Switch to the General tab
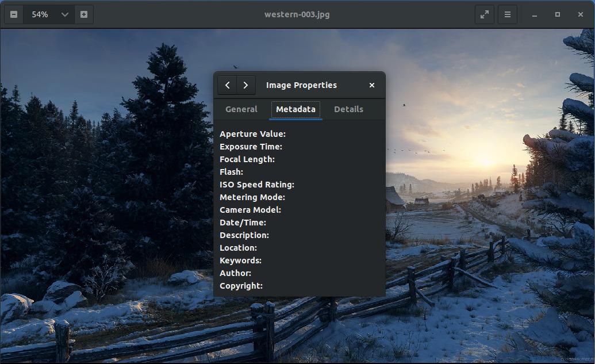595x364 pixels. coord(241,109)
